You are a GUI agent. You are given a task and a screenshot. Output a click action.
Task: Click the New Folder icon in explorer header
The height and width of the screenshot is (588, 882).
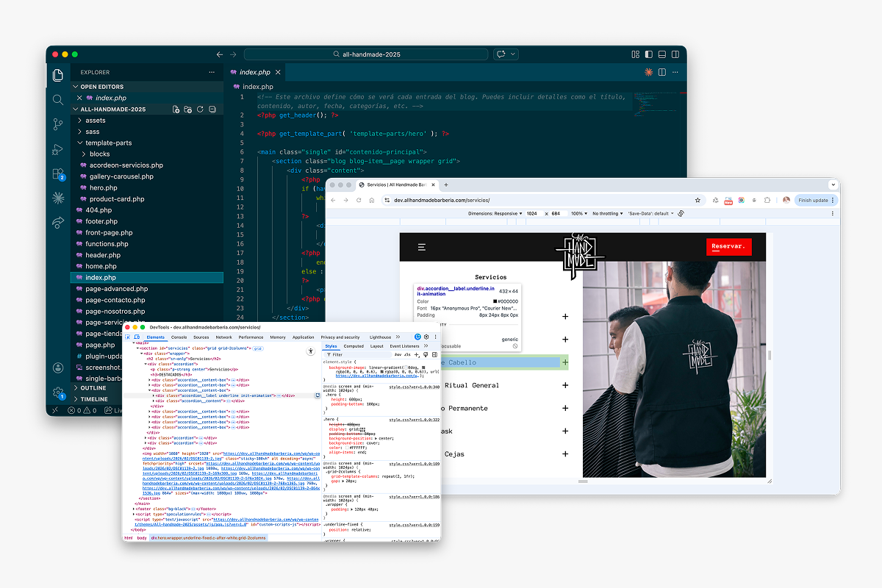(188, 110)
